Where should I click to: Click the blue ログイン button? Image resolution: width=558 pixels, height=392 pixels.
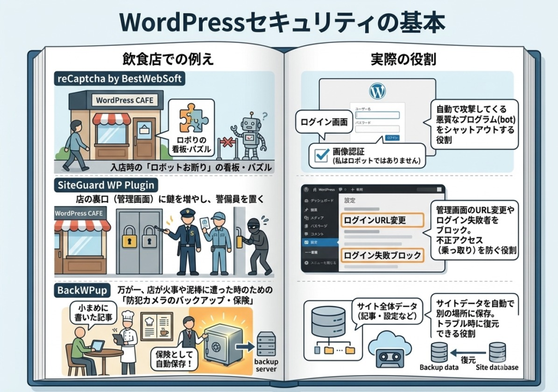[x=392, y=138]
